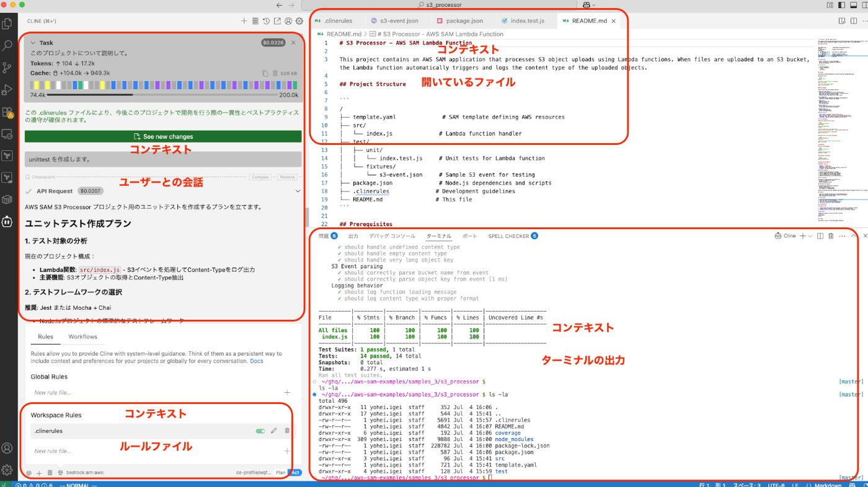Open Cline in editor popout icon
868x487 pixels.
pos(277,21)
